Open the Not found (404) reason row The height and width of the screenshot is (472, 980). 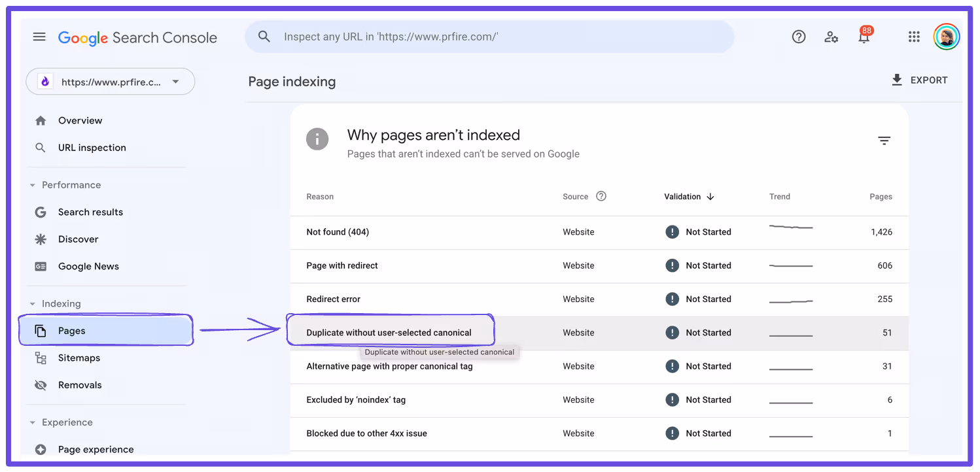[x=599, y=232]
